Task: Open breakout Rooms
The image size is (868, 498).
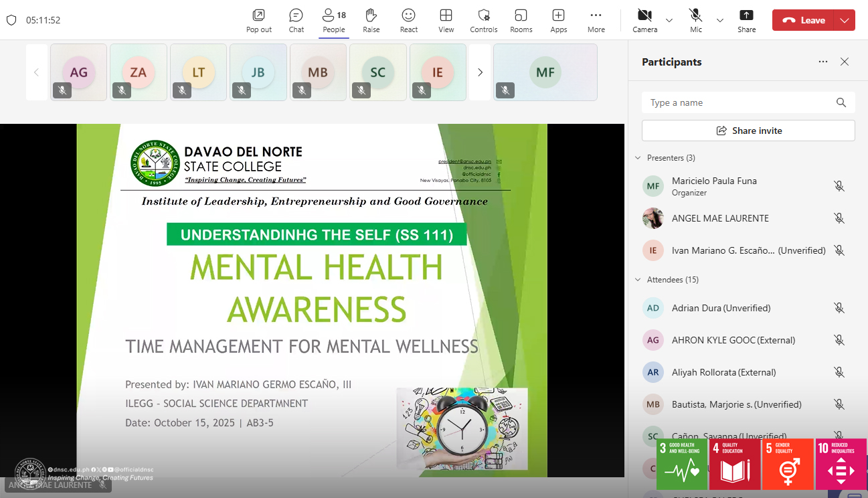Action: 521,20
